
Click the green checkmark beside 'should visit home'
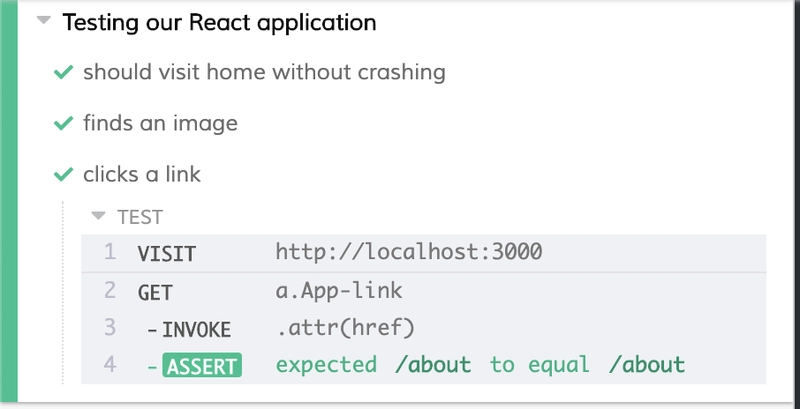(64, 73)
